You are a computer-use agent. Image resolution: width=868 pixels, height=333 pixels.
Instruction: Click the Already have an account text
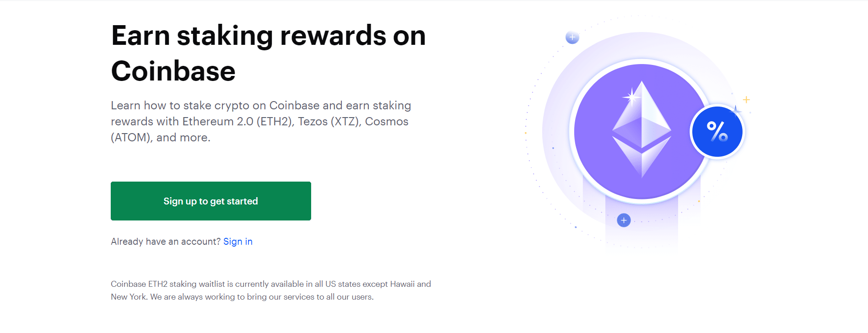166,242
